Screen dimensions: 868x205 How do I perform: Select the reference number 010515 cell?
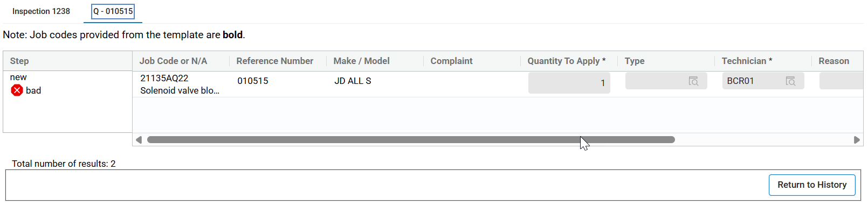coord(253,81)
